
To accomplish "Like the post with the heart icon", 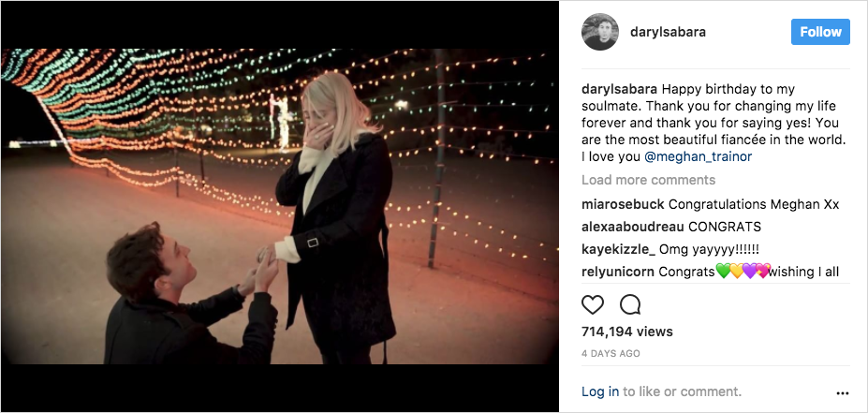I will (x=593, y=304).
